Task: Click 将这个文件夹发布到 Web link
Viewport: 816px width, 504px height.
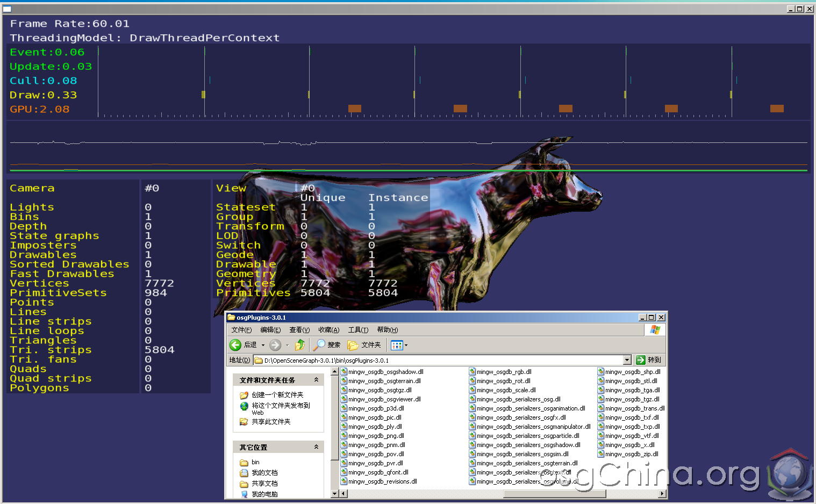Action: [281, 409]
